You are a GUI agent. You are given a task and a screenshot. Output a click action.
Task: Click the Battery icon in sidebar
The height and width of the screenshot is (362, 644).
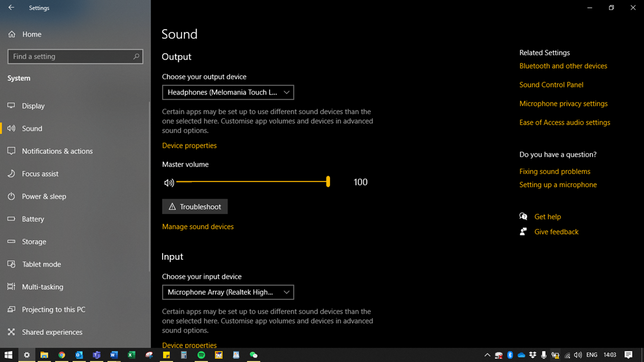click(x=11, y=219)
